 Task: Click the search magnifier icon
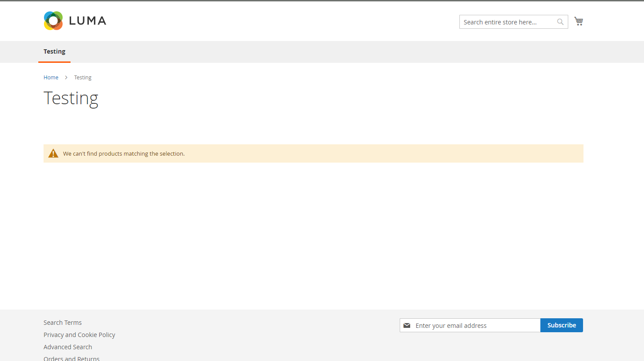[560, 22]
